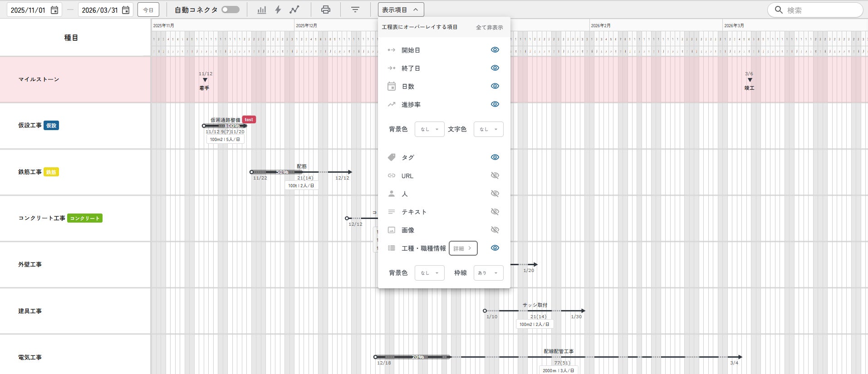Click the 今日 button
868x374 pixels.
click(148, 10)
